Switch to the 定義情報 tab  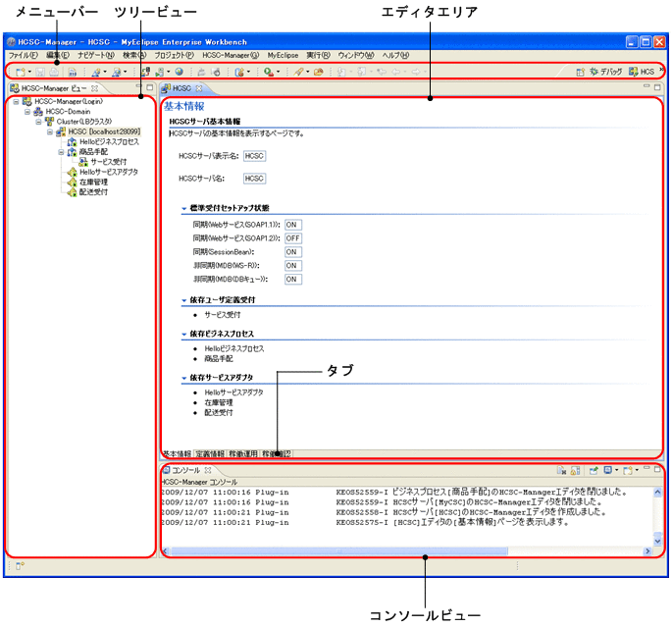point(210,454)
